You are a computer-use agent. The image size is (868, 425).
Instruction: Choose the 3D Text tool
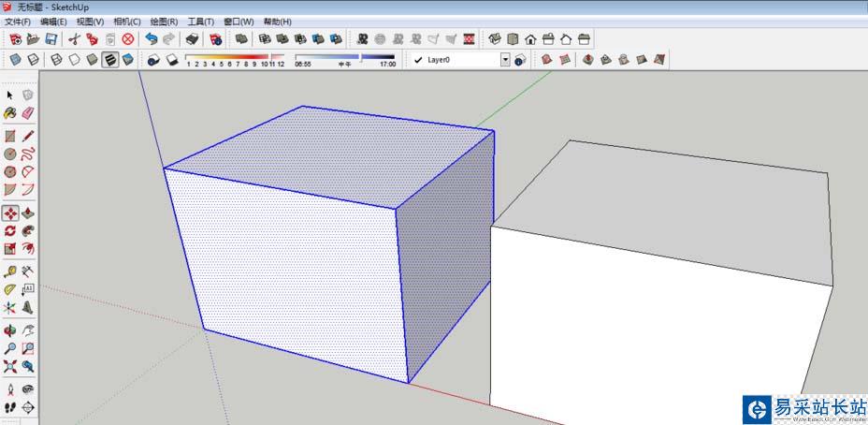[28, 308]
